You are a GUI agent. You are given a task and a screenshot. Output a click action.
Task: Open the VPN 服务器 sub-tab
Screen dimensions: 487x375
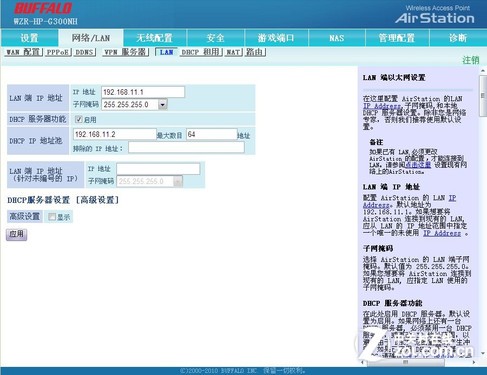(125, 52)
